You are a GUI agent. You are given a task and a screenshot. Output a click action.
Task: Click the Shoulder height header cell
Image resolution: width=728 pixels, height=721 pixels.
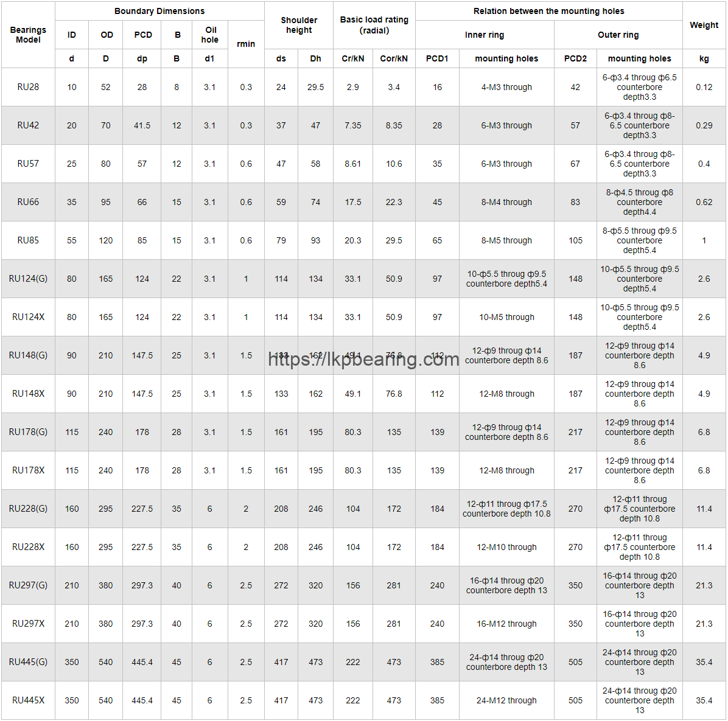point(299,25)
